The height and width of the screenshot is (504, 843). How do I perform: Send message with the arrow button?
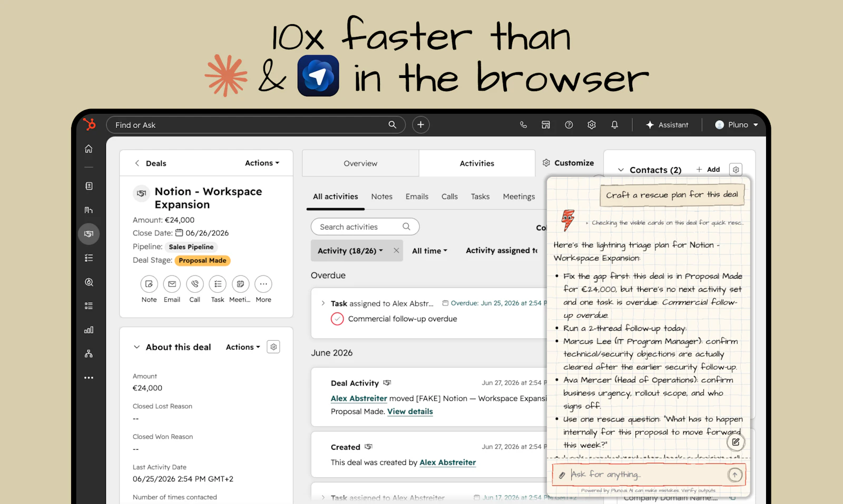(734, 475)
